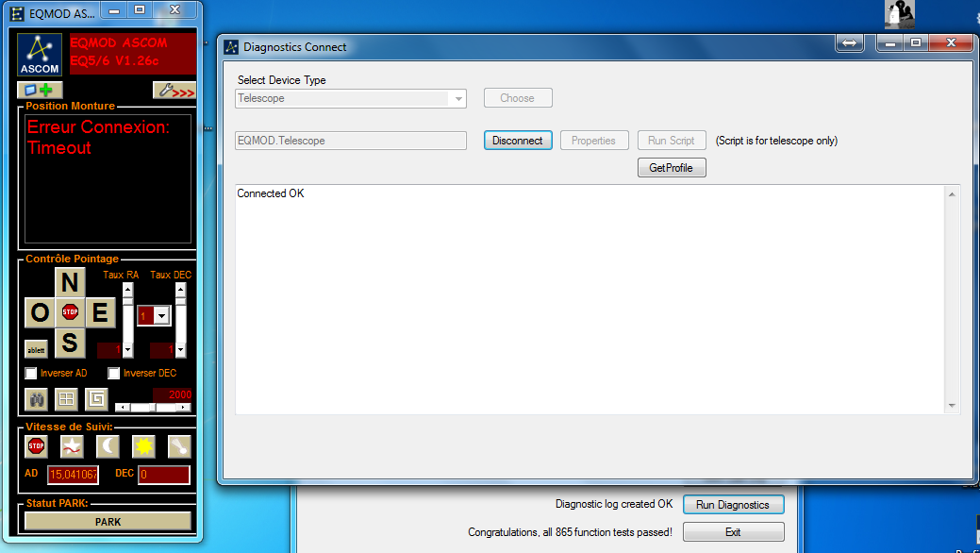Stop slewing with the pointing STOP sign
The width and height of the screenshot is (980, 553).
[70, 312]
